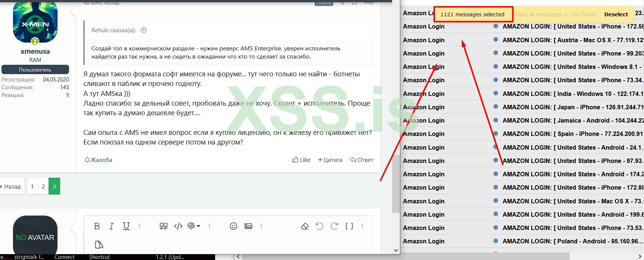Toggle BB code mode with brackets icon
Screen dimensions: 644x260
(x=349, y=226)
